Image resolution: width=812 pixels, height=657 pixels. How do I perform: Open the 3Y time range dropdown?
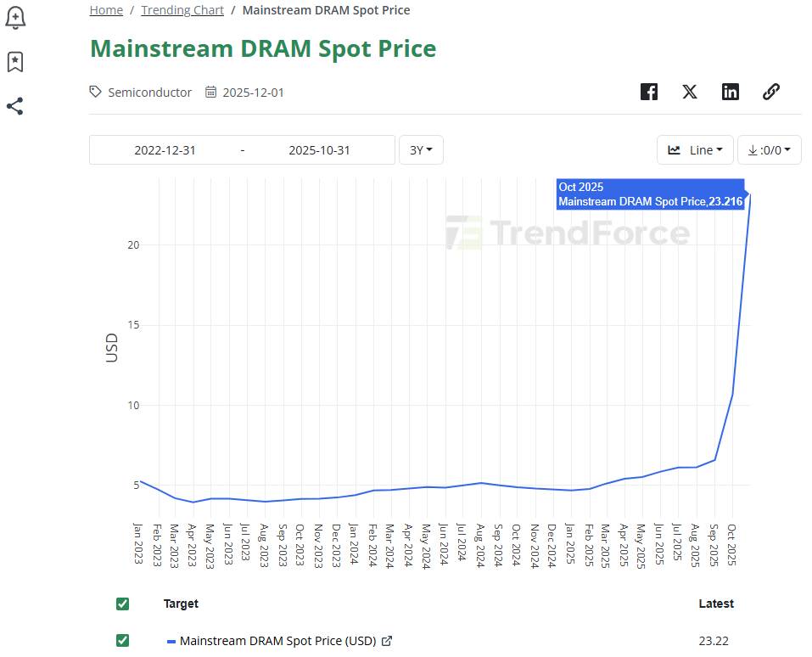coord(421,150)
